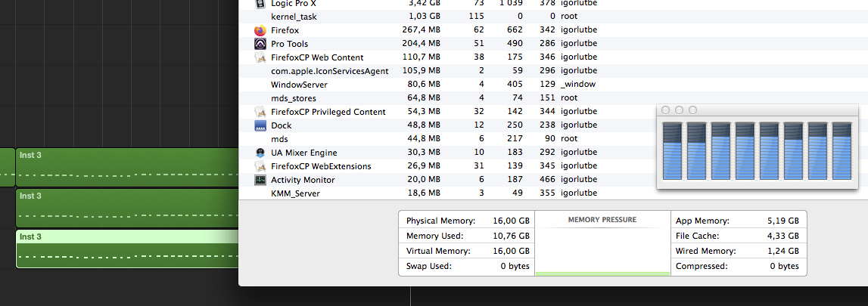Viewport: 868px width, 306px height.
Task: Close the floating CPU usage window
Action: tap(666, 110)
